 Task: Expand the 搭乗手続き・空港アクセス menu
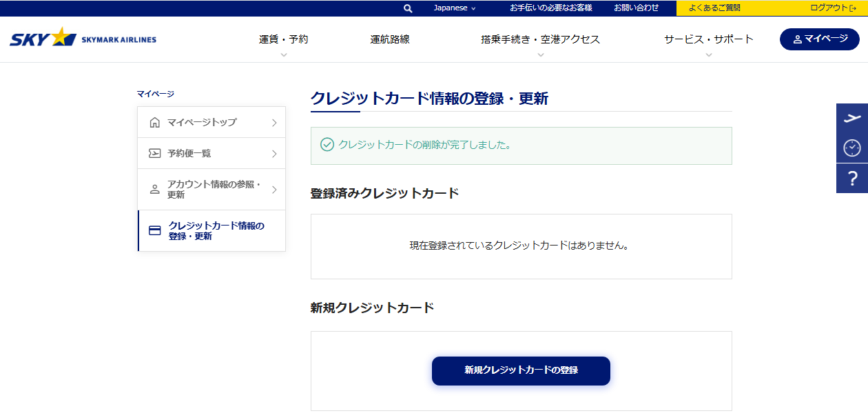pos(540,40)
